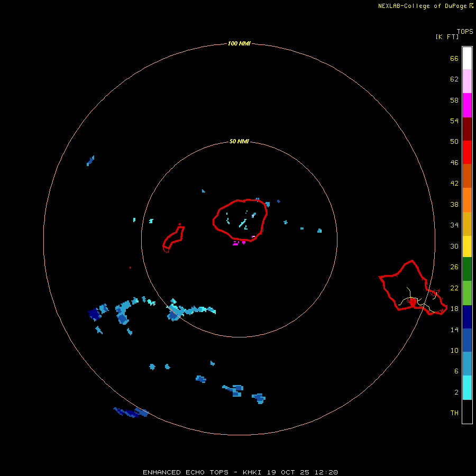The height and width of the screenshot is (476, 476).
Task: Click the small elongated island outline west of center
Action: pos(173,239)
